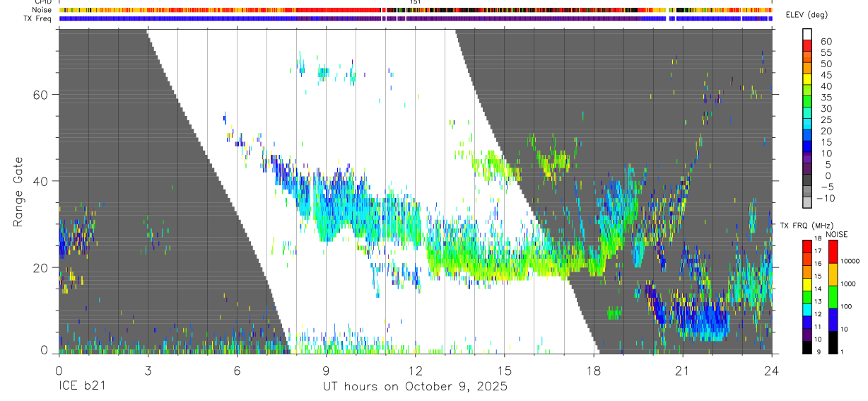
Task: Click the "3" tick label on the UT axis
Action: 147,370
